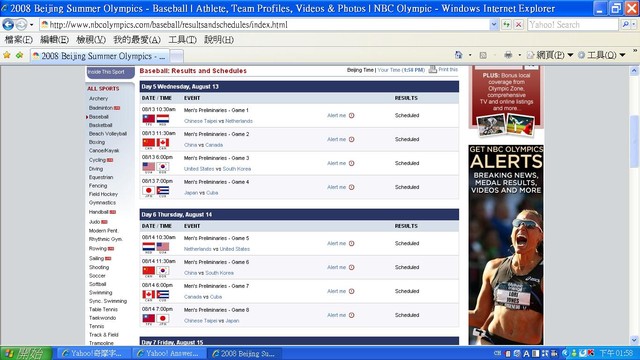Click the Netherlands flag in Game 5
Viewport: 640px width, 360px height.
click(149, 247)
